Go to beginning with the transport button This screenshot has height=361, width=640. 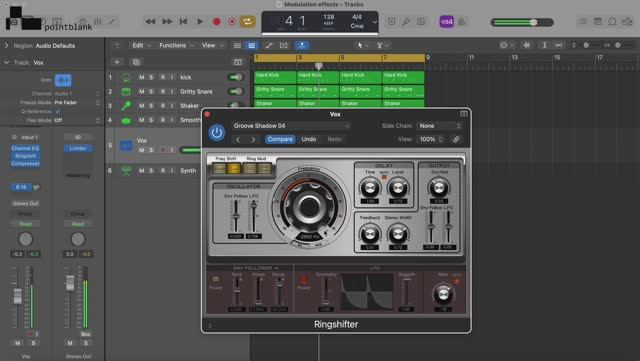click(184, 22)
